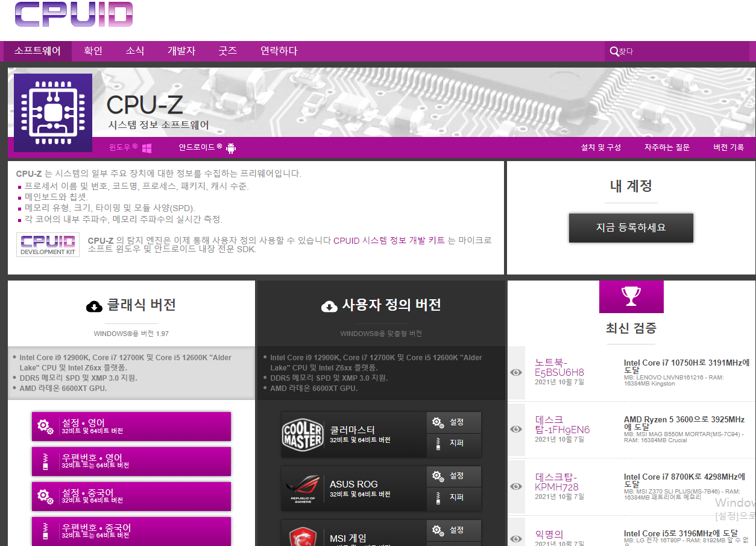Open 익명의 validation link
Viewport: 756px width, 546px height.
(549, 534)
